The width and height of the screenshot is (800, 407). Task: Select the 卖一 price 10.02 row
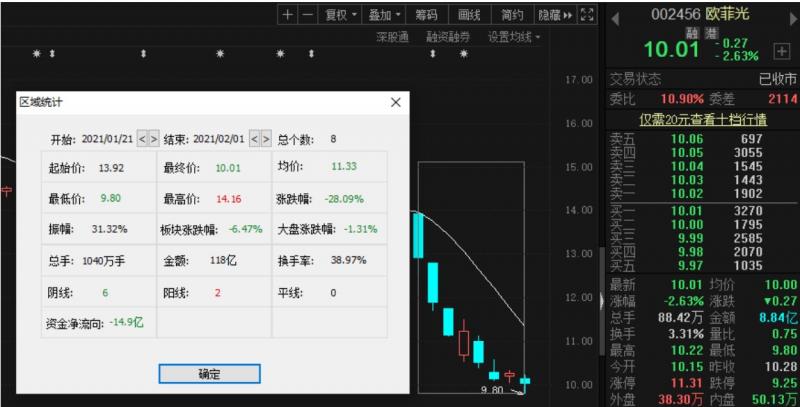[x=703, y=194]
